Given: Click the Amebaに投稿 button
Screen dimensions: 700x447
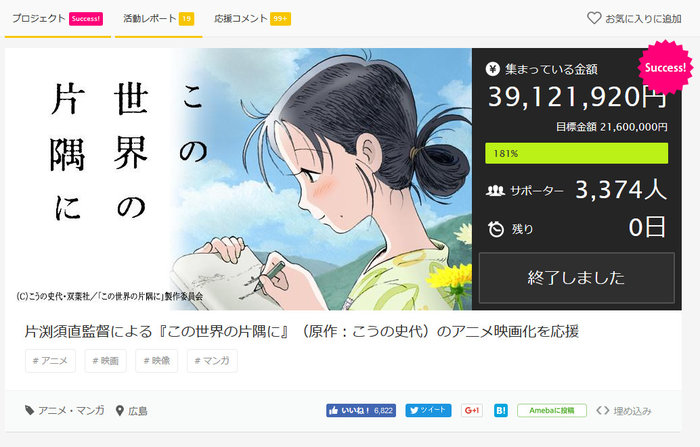Looking at the screenshot, I should point(552,410).
